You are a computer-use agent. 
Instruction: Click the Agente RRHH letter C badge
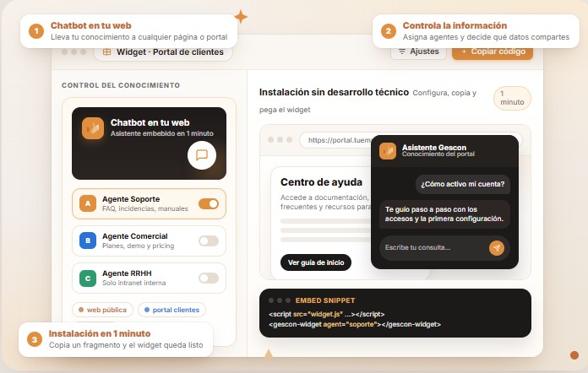tap(87, 278)
